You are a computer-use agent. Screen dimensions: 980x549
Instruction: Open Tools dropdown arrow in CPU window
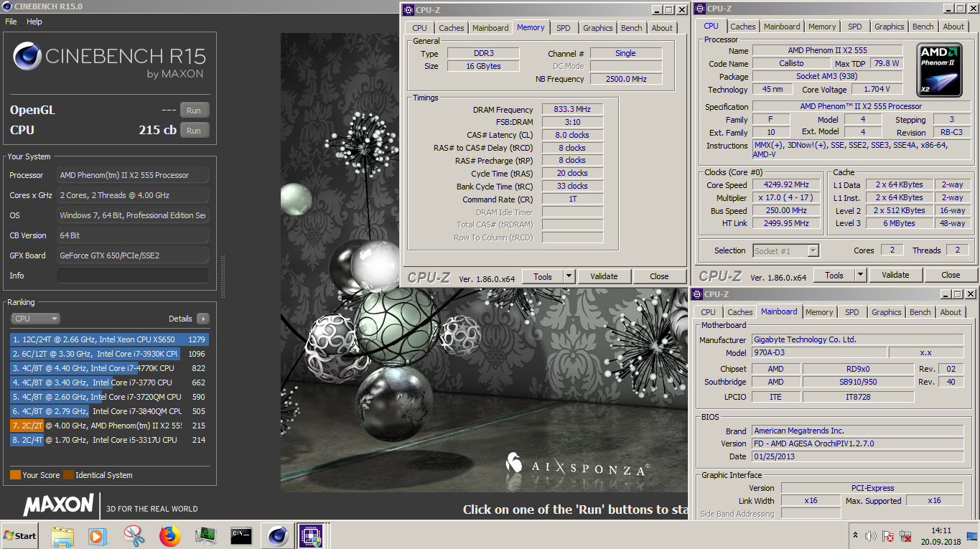coord(861,276)
